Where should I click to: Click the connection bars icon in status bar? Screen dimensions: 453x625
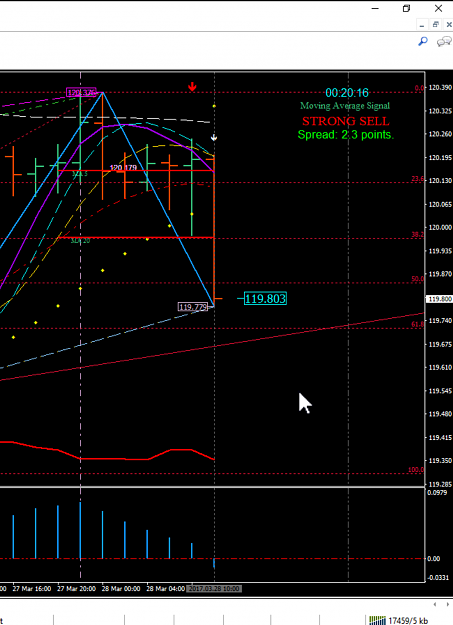pyautogui.click(x=377, y=620)
